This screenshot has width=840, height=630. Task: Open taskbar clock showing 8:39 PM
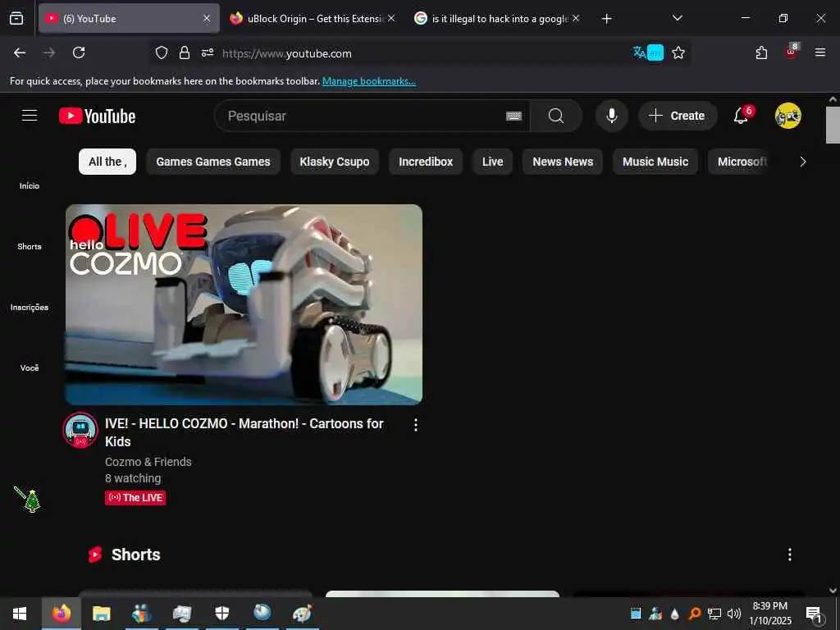(769, 614)
